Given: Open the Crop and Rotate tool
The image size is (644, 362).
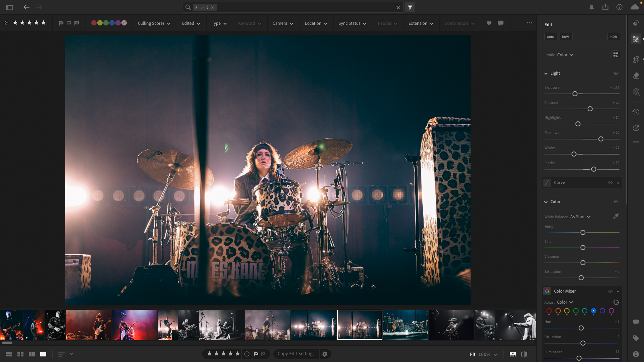Looking at the screenshot, I should [x=636, y=60].
